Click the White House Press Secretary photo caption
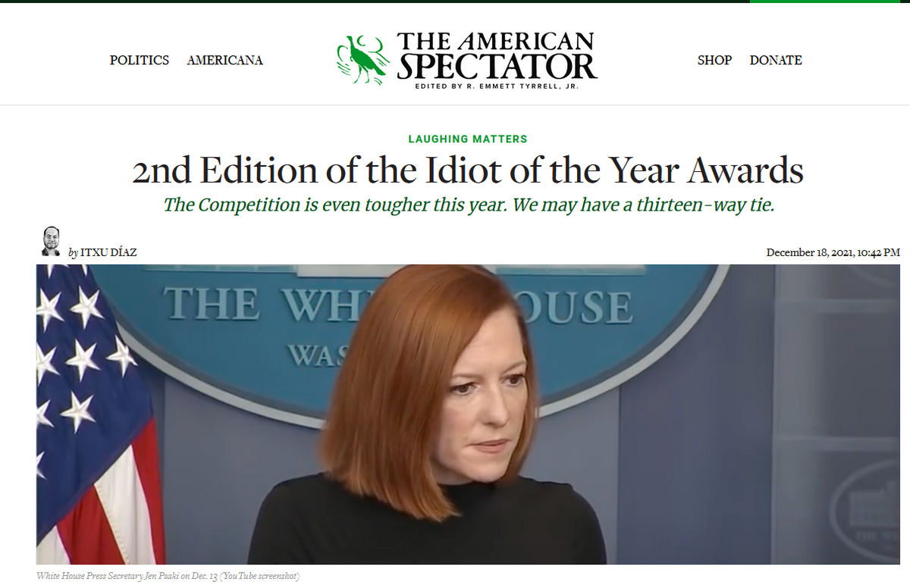910x588 pixels. coord(168,577)
